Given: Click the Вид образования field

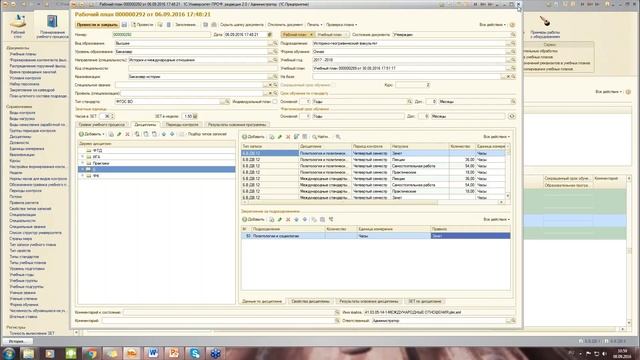Looking at the screenshot, I should tap(191, 43).
